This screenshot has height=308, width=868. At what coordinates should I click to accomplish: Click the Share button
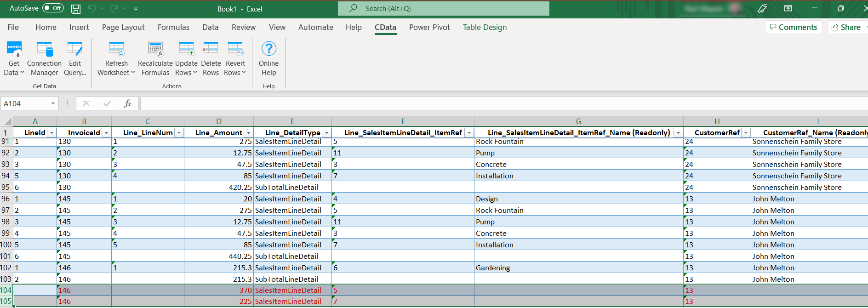click(846, 27)
